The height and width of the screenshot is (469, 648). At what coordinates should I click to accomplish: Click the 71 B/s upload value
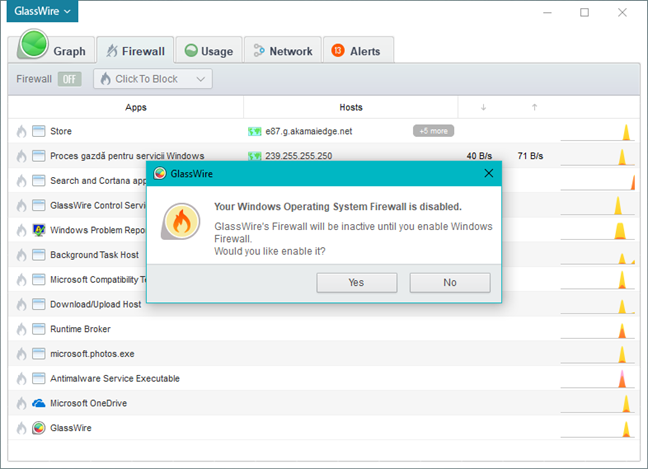click(530, 156)
